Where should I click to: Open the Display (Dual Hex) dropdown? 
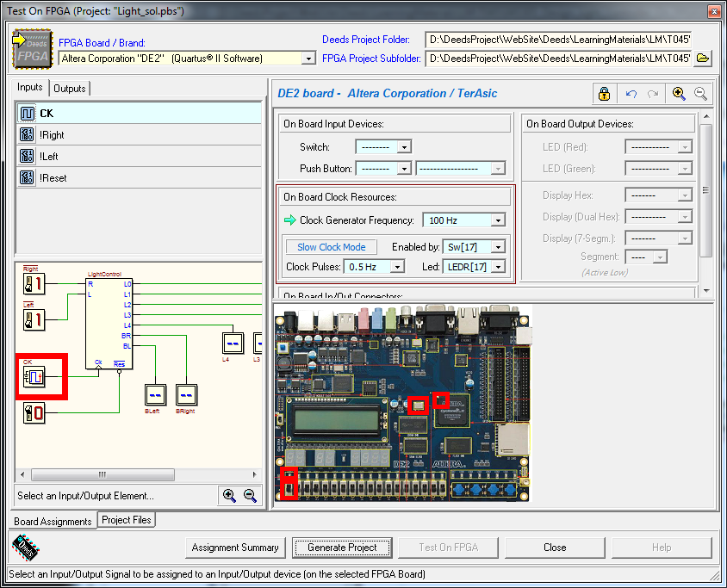coord(685,217)
